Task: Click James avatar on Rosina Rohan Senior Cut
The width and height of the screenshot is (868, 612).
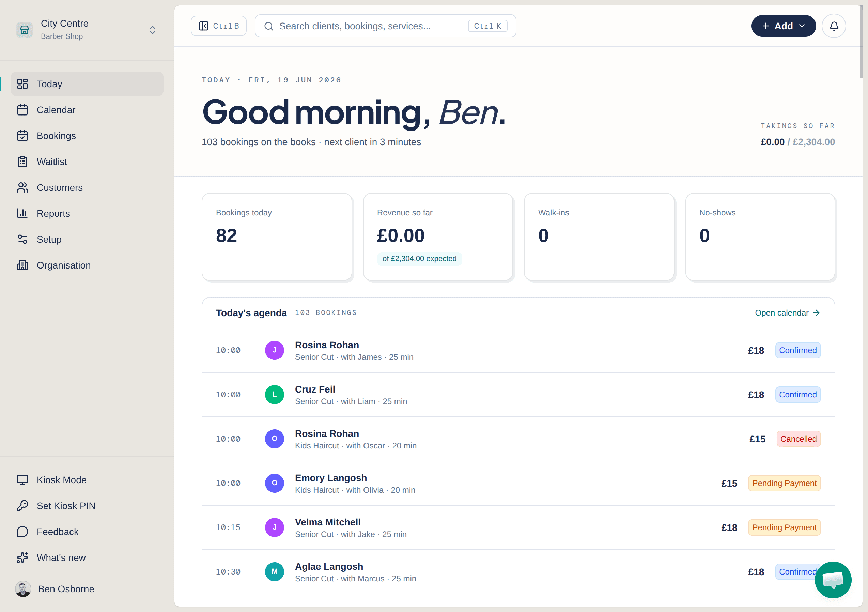Action: click(x=275, y=350)
